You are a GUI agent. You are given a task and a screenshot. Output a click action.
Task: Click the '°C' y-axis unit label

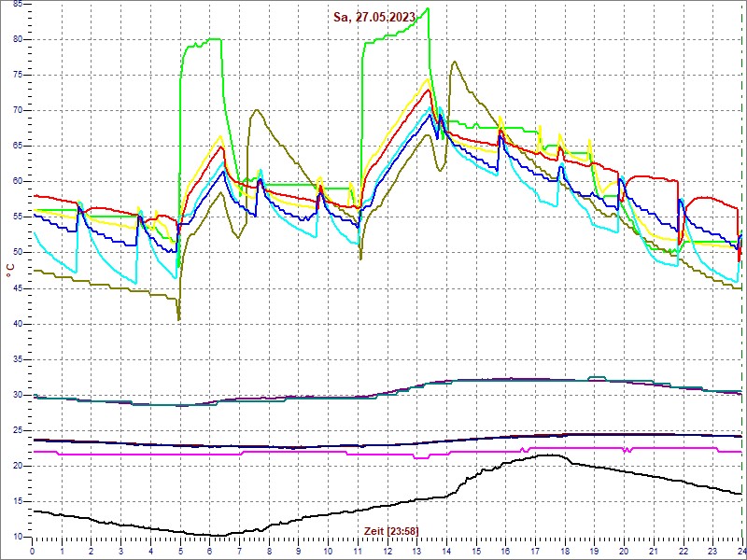10,271
